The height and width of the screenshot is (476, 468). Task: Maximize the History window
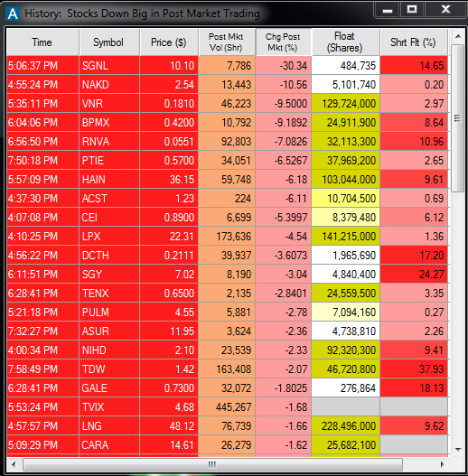tap(412, 10)
